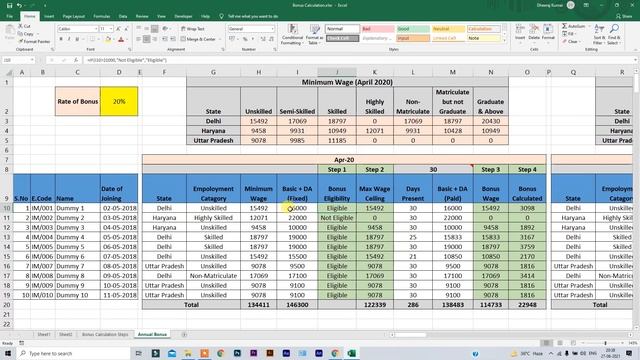The height and width of the screenshot is (360, 640).
Task: Toggle Wrap Text
Action: click(x=193, y=29)
